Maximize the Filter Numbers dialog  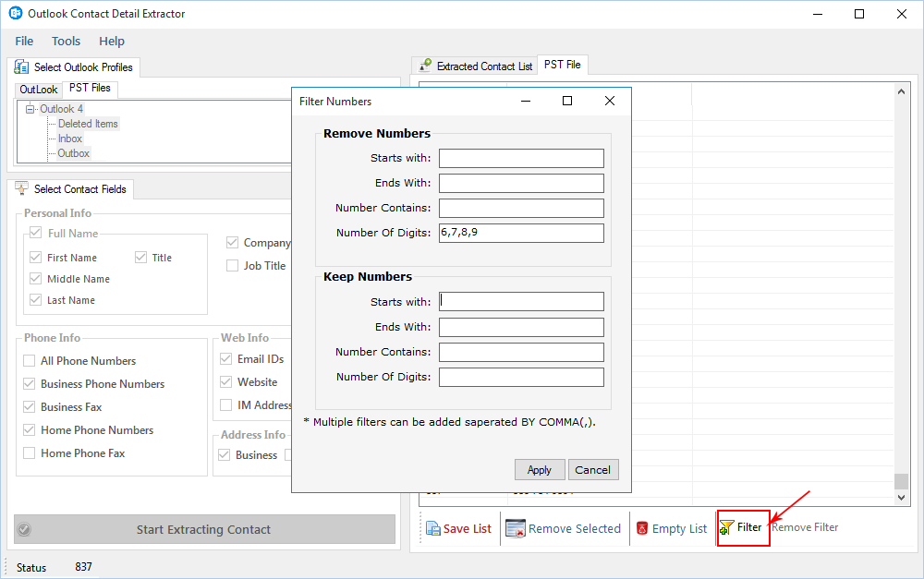coord(567,102)
